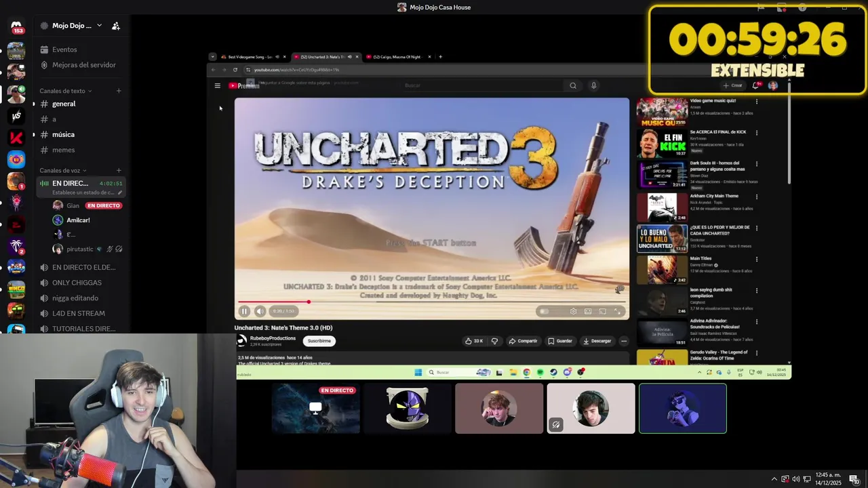Click EN DIRECTO badge next to Gian
The height and width of the screenshot is (488, 868).
103,205
